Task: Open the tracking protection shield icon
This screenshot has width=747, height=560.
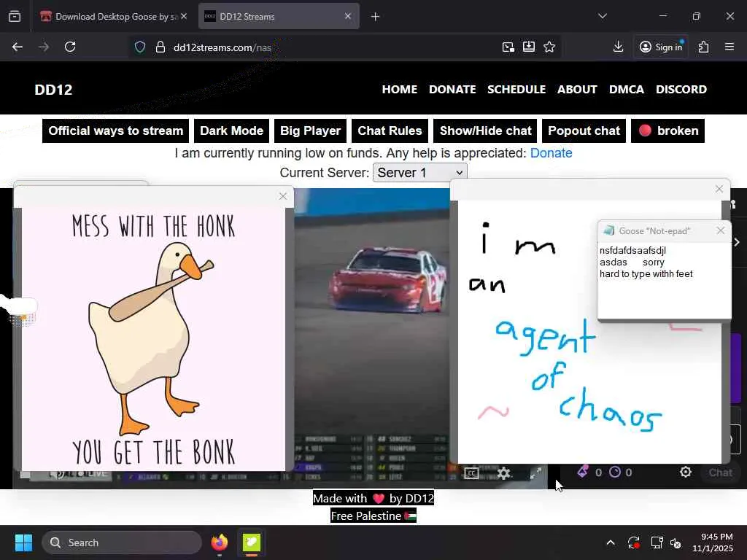Action: (x=139, y=47)
